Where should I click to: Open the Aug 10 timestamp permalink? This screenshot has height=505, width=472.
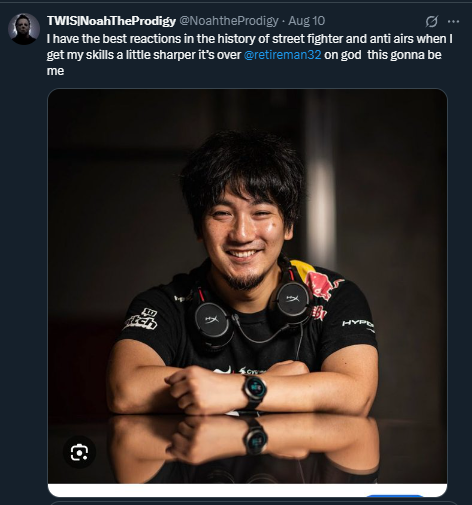306,21
